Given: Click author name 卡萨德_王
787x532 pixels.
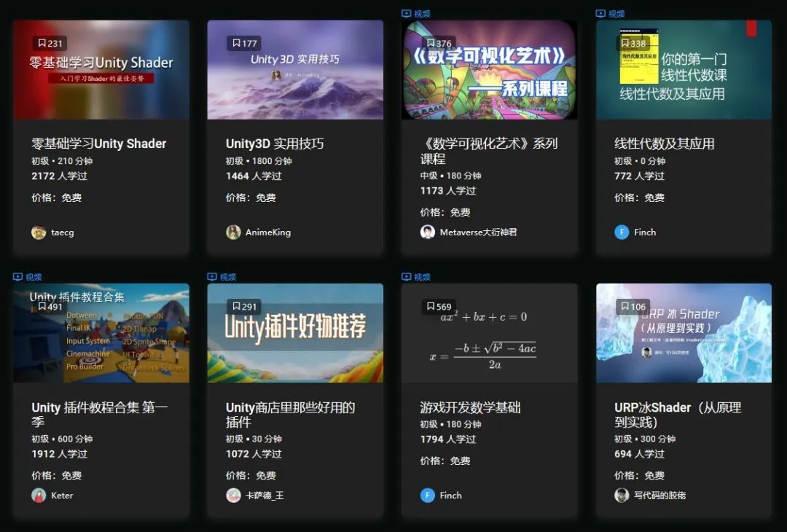Looking at the screenshot, I should [265, 496].
